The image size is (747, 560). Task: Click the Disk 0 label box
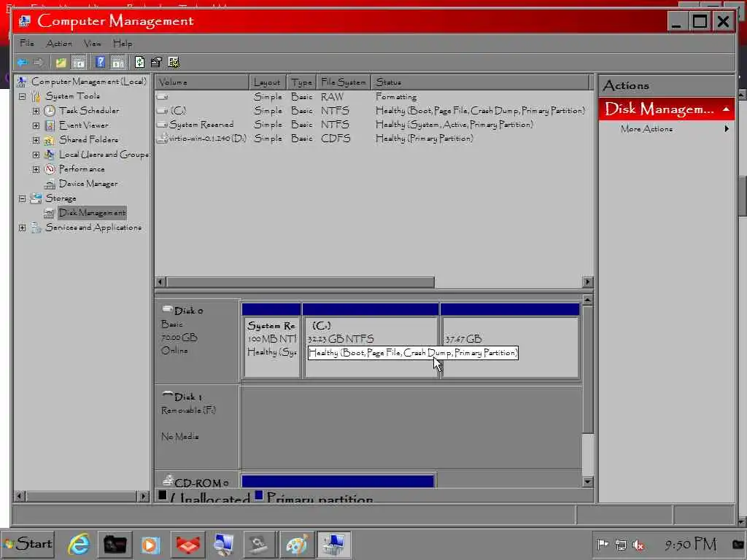pyautogui.click(x=197, y=341)
